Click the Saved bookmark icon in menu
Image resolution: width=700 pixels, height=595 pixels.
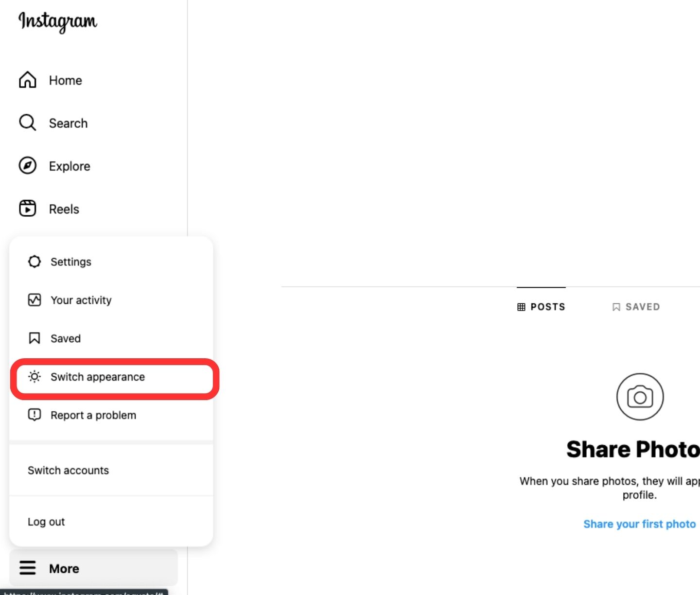point(35,338)
